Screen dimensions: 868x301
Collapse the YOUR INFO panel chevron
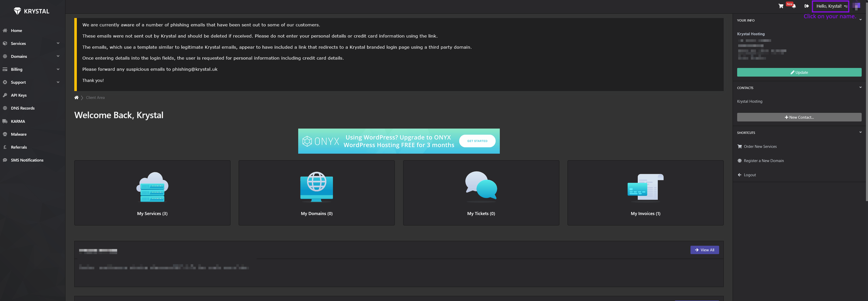click(x=860, y=20)
